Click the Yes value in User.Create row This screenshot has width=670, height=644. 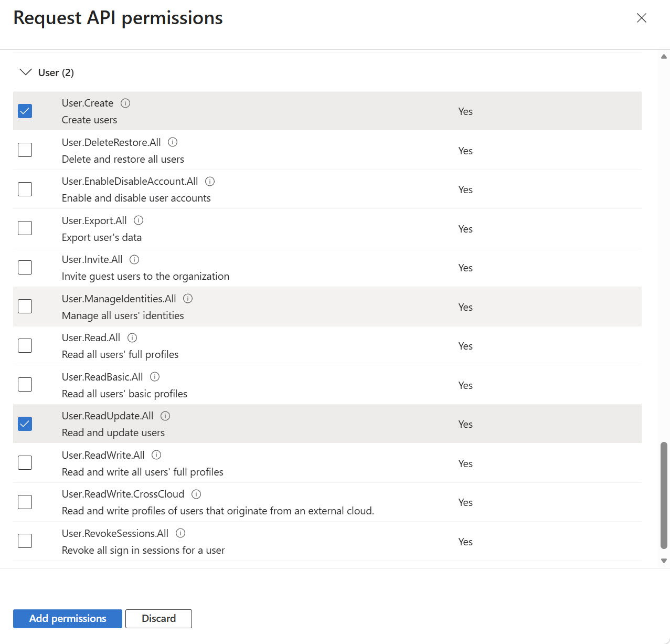coord(465,111)
